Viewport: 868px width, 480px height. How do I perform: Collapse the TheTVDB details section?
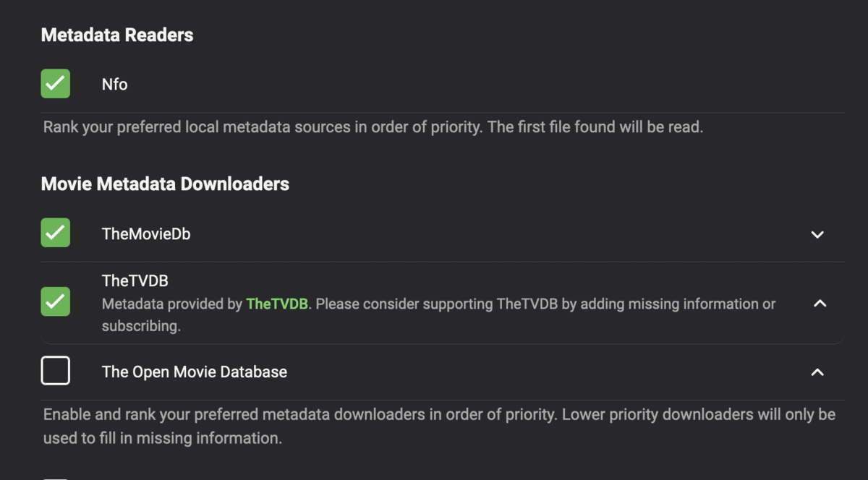820,304
